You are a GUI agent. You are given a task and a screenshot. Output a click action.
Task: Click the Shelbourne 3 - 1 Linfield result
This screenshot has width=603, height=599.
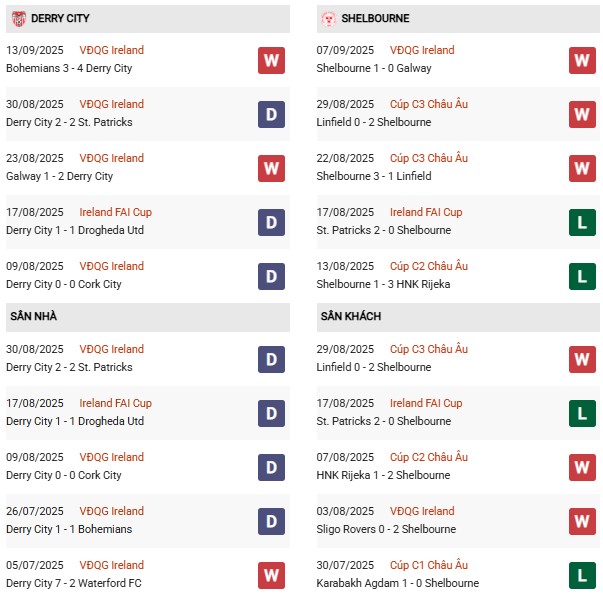pyautogui.click(x=374, y=176)
